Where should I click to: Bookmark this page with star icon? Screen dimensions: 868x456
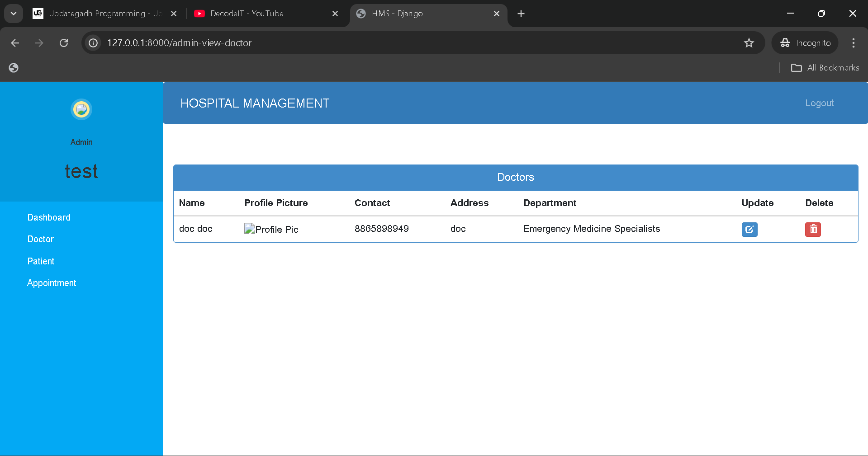coord(749,43)
